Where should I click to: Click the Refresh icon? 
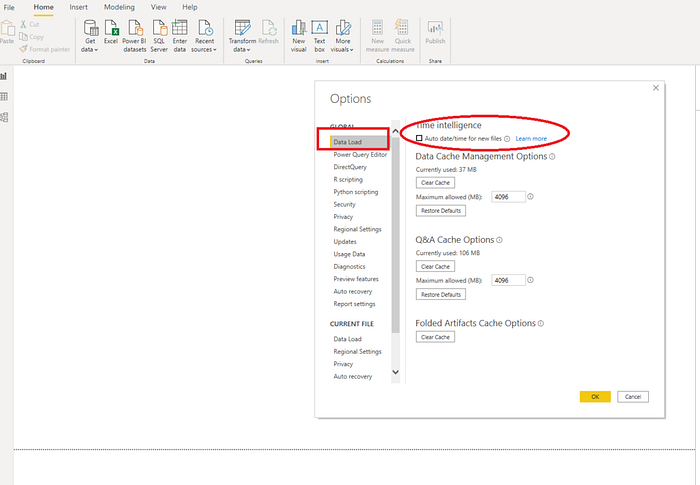point(269,32)
